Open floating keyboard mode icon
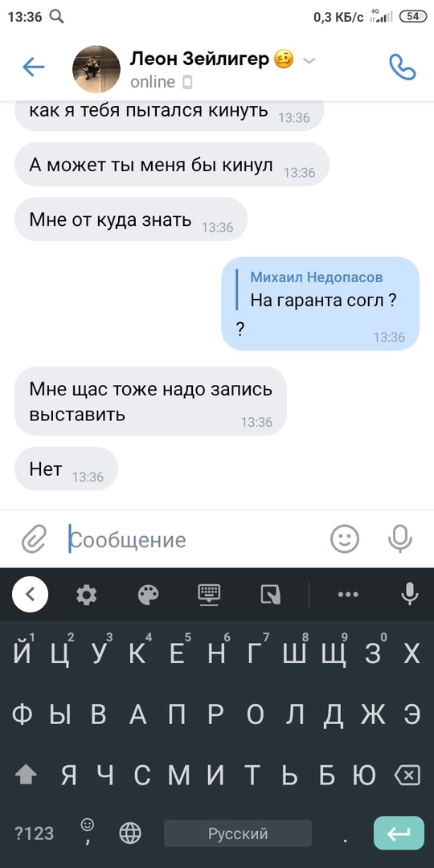The height and width of the screenshot is (868, 434). click(x=209, y=595)
